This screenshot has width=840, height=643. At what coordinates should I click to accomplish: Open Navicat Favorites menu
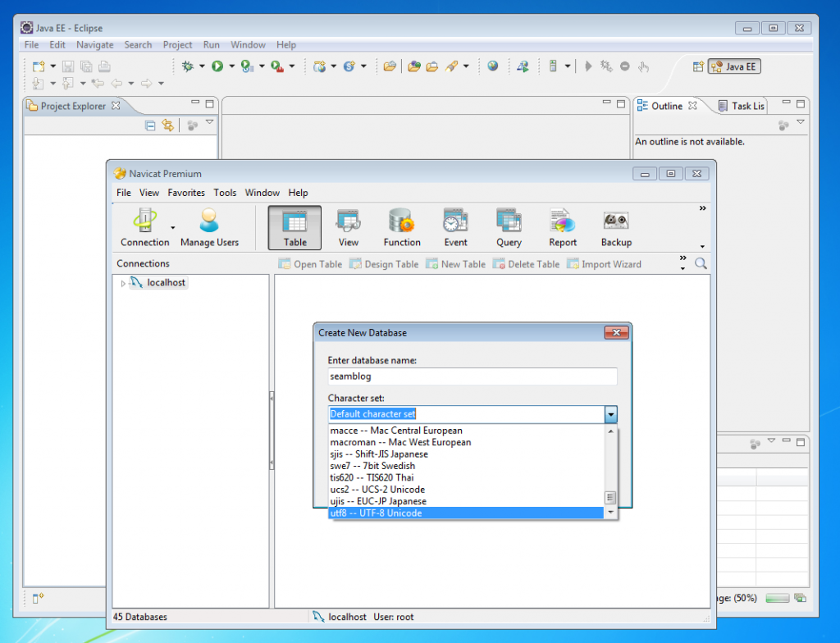(186, 193)
